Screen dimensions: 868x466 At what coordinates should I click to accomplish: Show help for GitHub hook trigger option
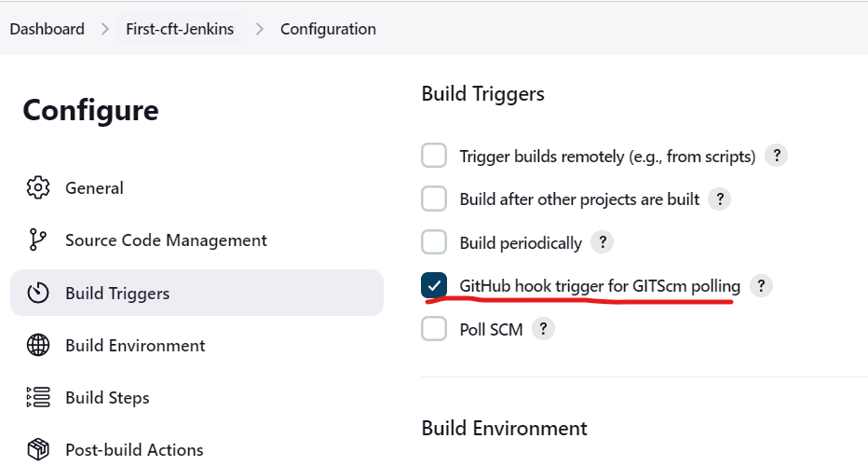(761, 285)
